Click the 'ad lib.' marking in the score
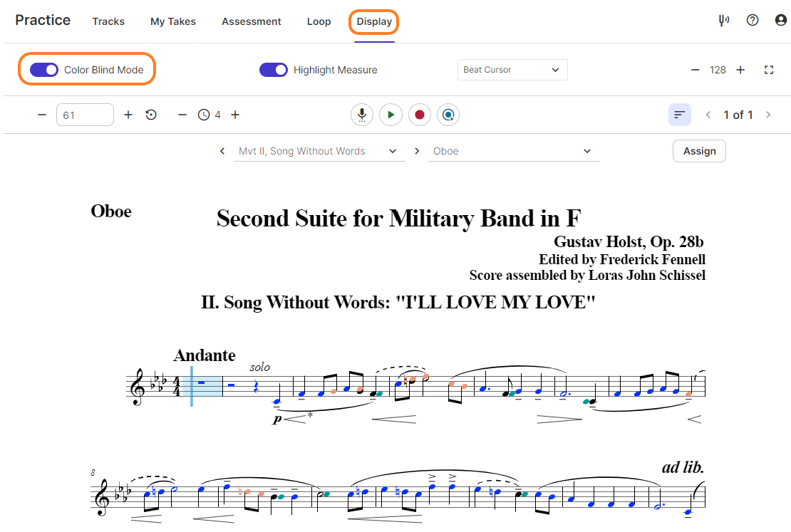This screenshot has height=532, width=791. click(683, 467)
